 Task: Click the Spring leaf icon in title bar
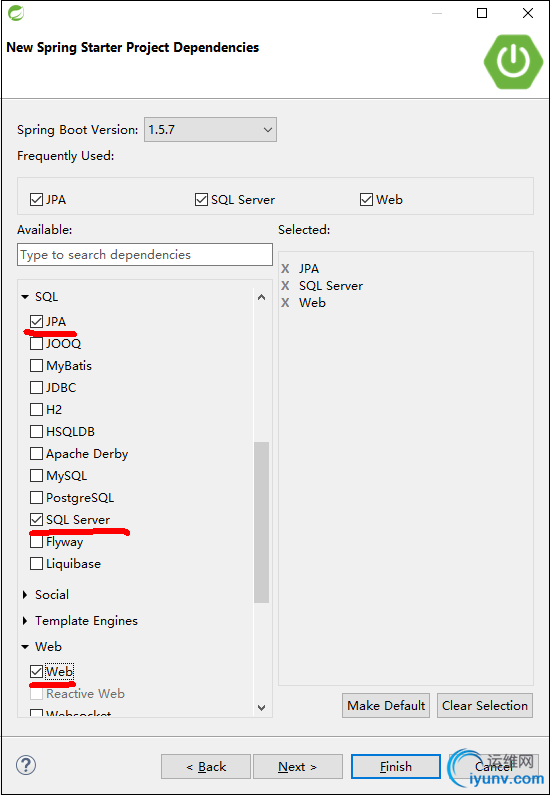[x=16, y=13]
